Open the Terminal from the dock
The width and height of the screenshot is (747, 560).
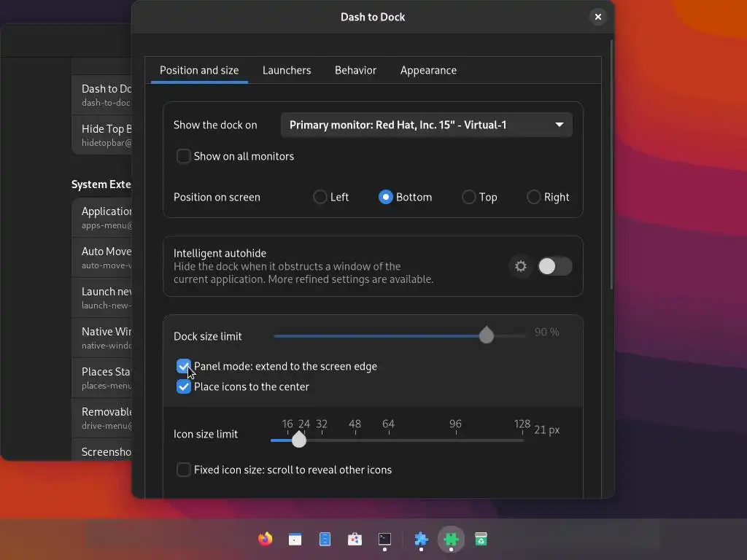(384, 539)
